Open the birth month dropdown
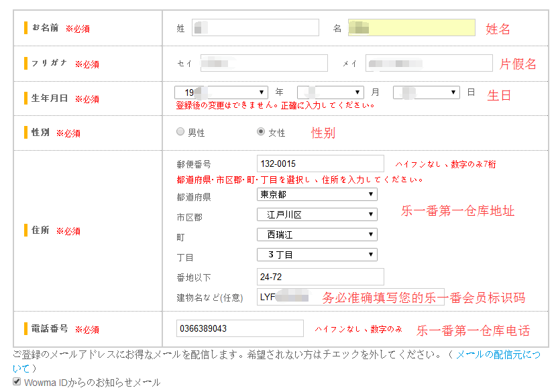The width and height of the screenshot is (558, 392). [x=331, y=92]
